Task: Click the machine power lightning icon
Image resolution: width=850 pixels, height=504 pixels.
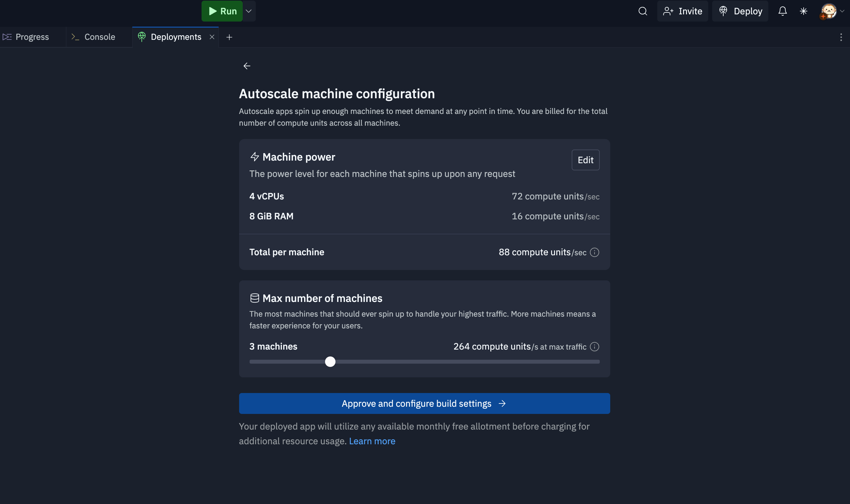Action: click(254, 157)
